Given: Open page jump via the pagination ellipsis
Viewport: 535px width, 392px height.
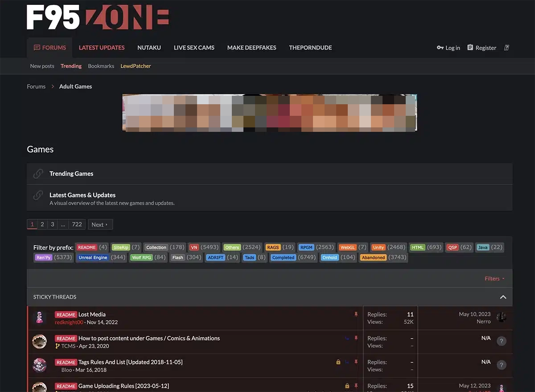Looking at the screenshot, I should tap(62, 224).
